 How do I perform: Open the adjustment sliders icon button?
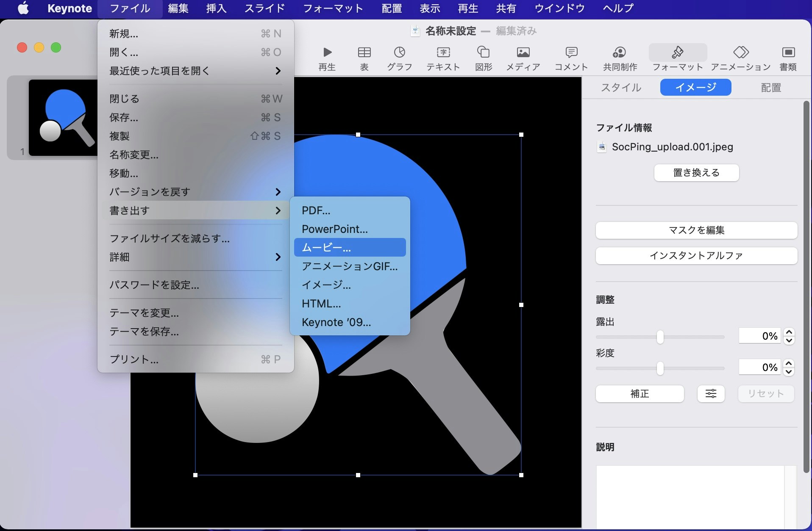pos(711,394)
